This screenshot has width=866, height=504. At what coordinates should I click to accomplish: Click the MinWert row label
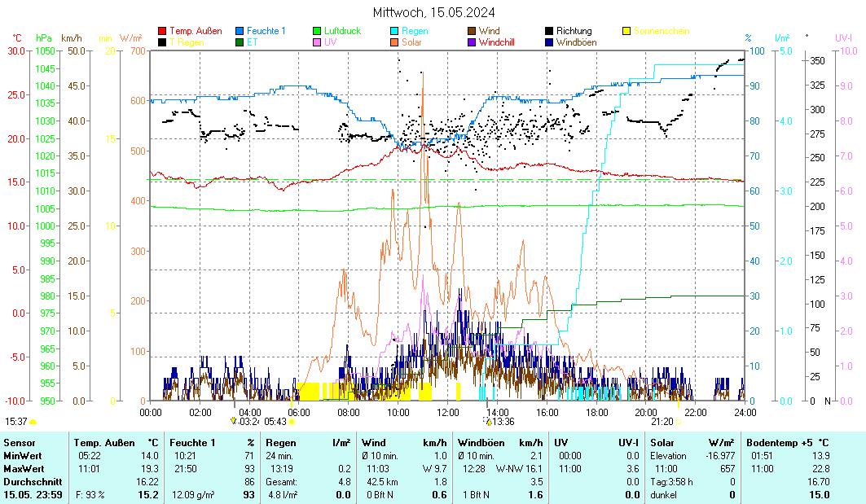point(23,456)
